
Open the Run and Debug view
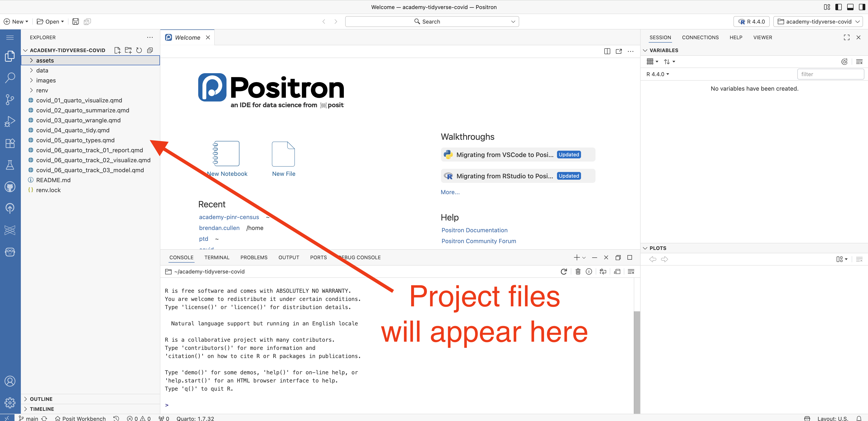tap(10, 121)
